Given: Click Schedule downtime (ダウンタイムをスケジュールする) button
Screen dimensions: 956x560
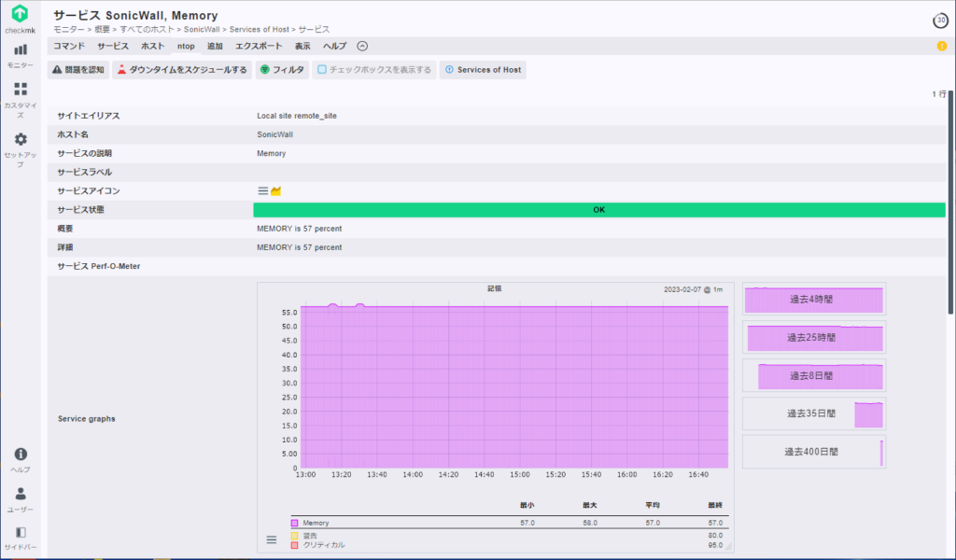Looking at the screenshot, I should coord(182,70).
